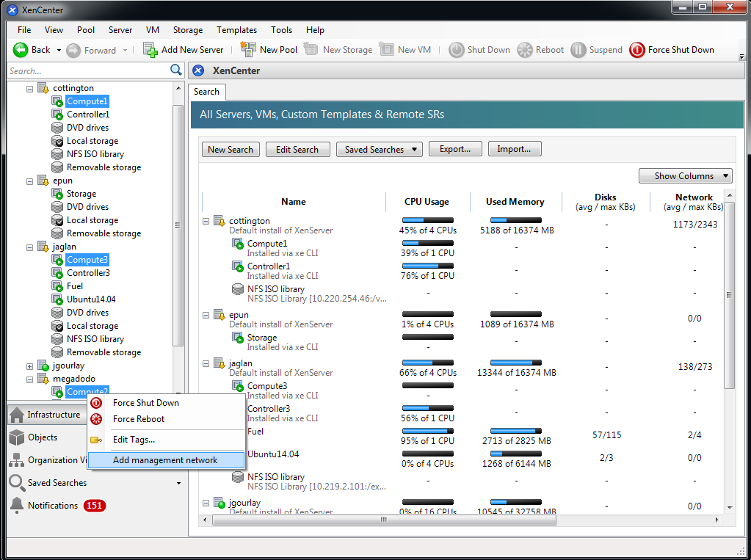Click Used Memory column header
This screenshot has width=751, height=560.
click(x=515, y=202)
